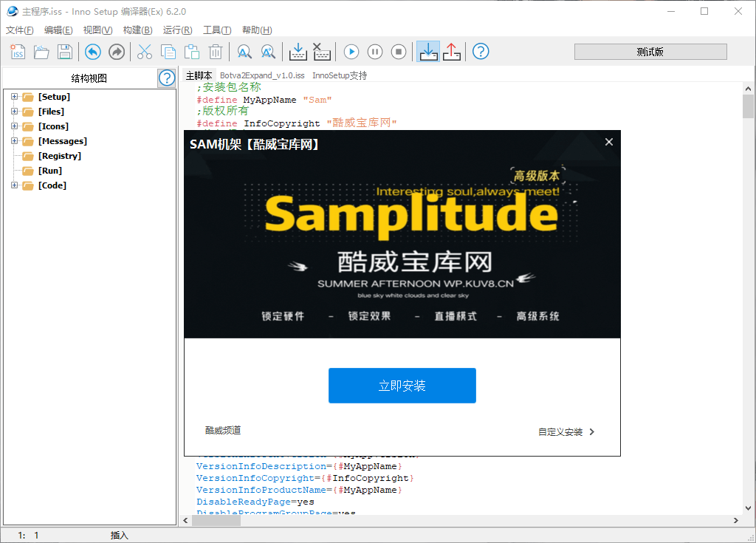Open the 自定义安装 custom install option
This screenshot has height=543, width=756.
(566, 432)
